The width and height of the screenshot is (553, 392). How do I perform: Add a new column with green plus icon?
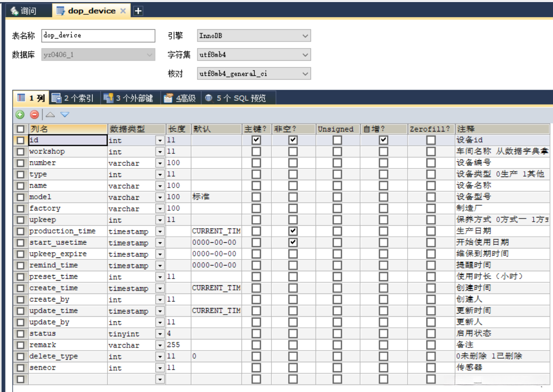(20, 114)
